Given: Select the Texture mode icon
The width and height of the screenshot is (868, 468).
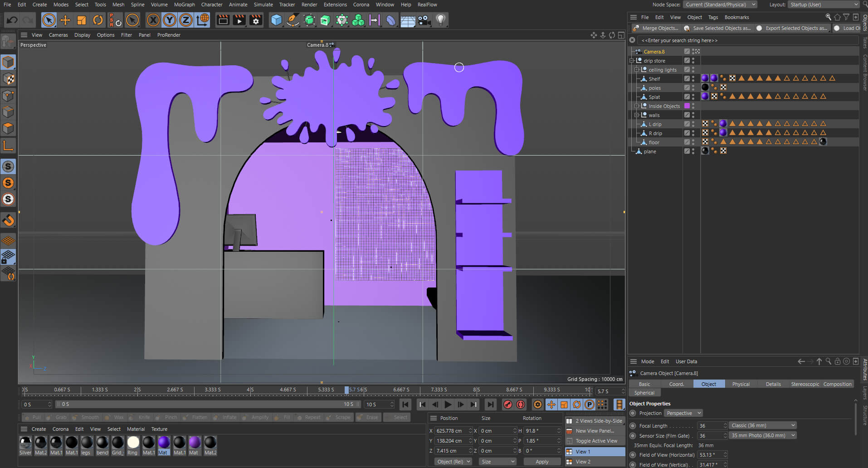Looking at the screenshot, I should point(8,79).
